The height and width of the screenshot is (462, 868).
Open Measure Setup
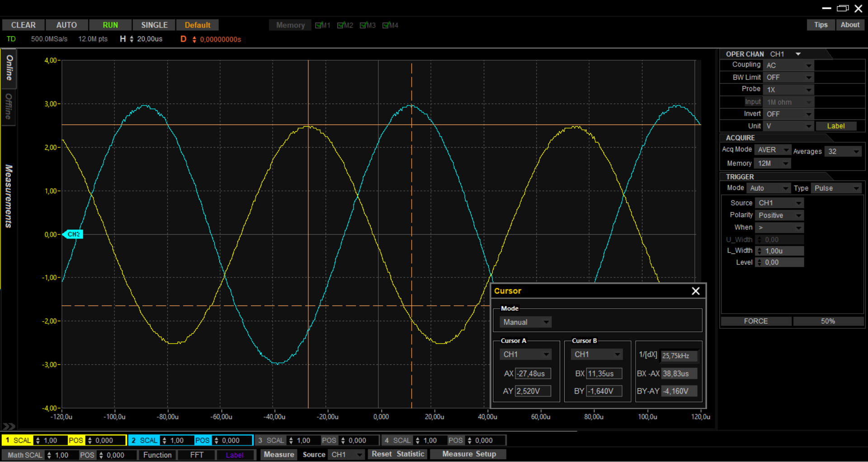click(469, 454)
